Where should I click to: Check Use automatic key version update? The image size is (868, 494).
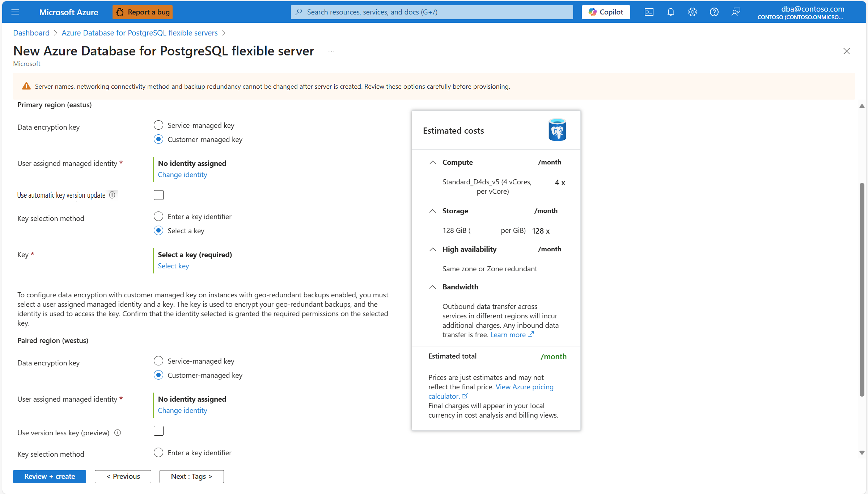coord(158,195)
